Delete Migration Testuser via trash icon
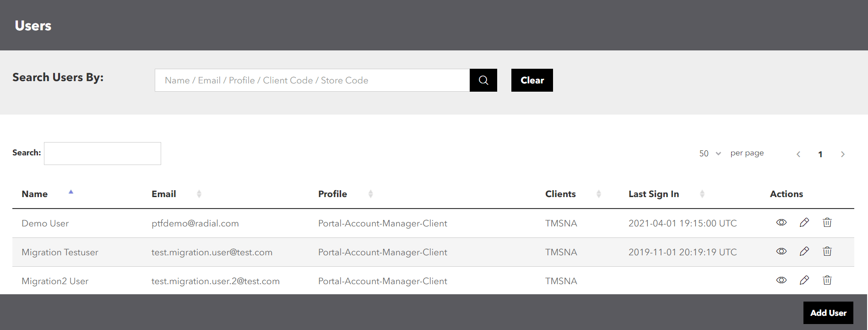Viewport: 868px width, 330px height. (827, 252)
